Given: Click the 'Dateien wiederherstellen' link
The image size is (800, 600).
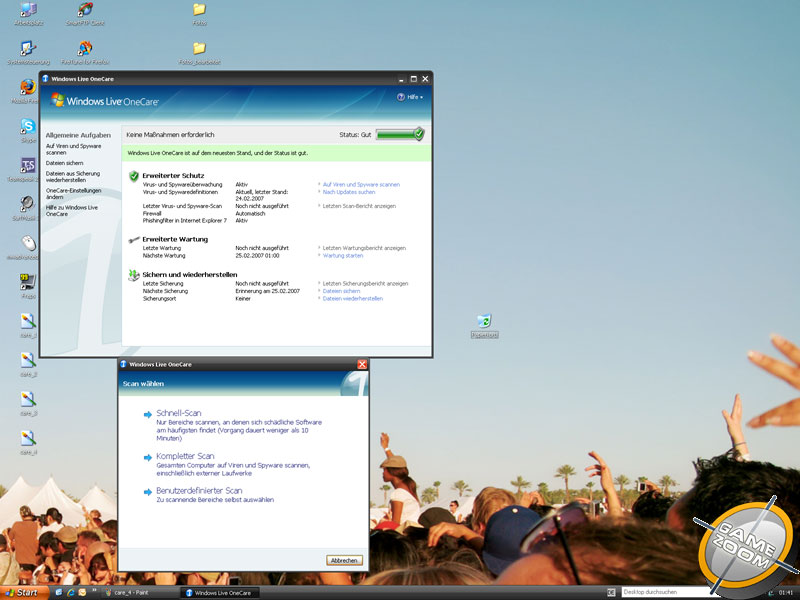Looking at the screenshot, I should pos(353,299).
